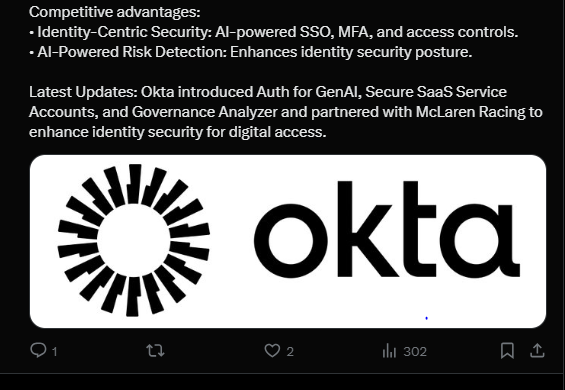
Task: Bookmark this Okta post
Action: [507, 350]
